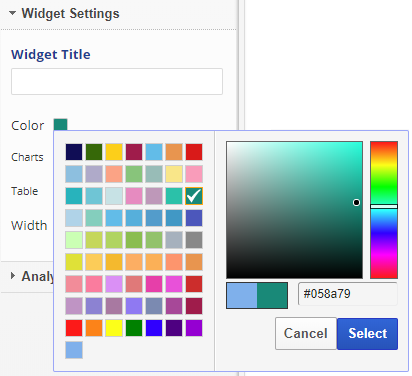Confirm color with the Select button

pyautogui.click(x=367, y=333)
